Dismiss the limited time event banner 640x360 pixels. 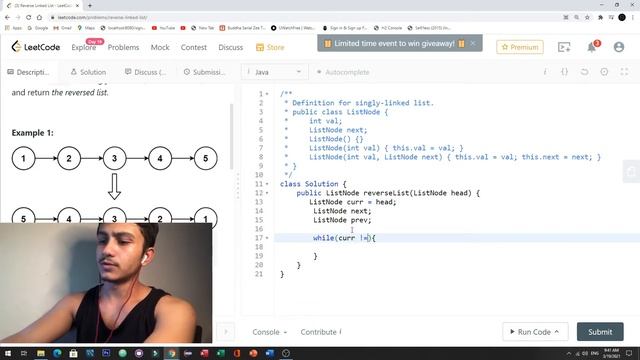tap(473, 43)
